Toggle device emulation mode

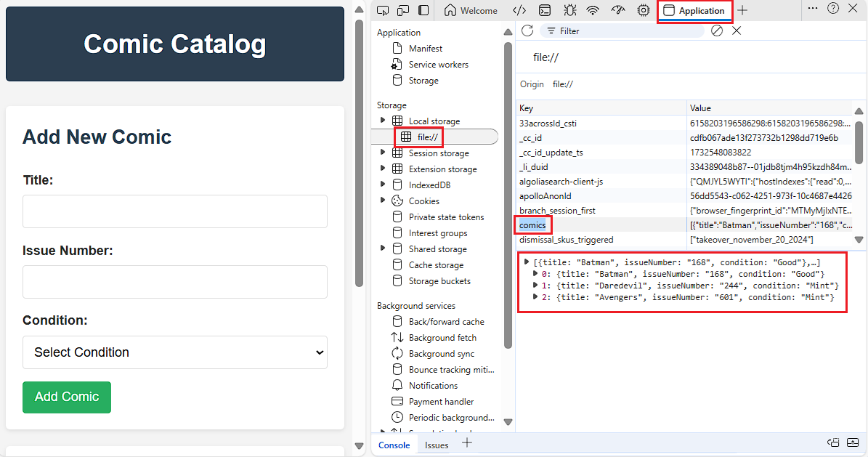click(402, 10)
